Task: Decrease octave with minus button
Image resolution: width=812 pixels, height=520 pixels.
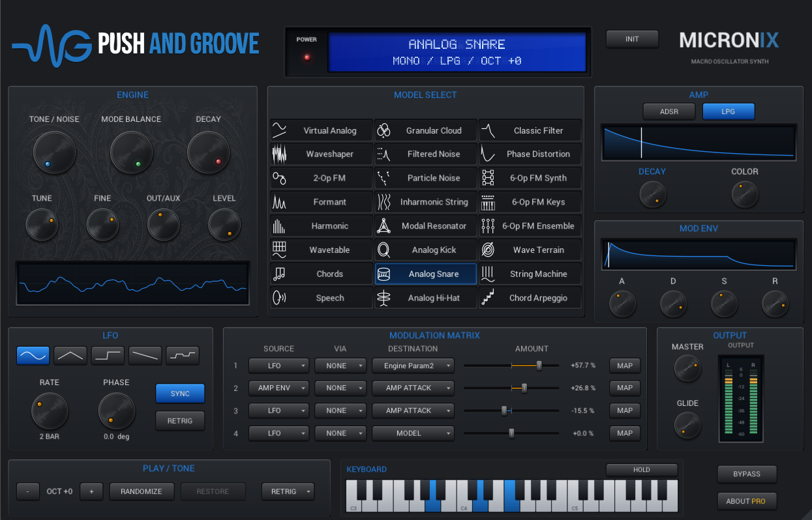Action: click(x=27, y=491)
